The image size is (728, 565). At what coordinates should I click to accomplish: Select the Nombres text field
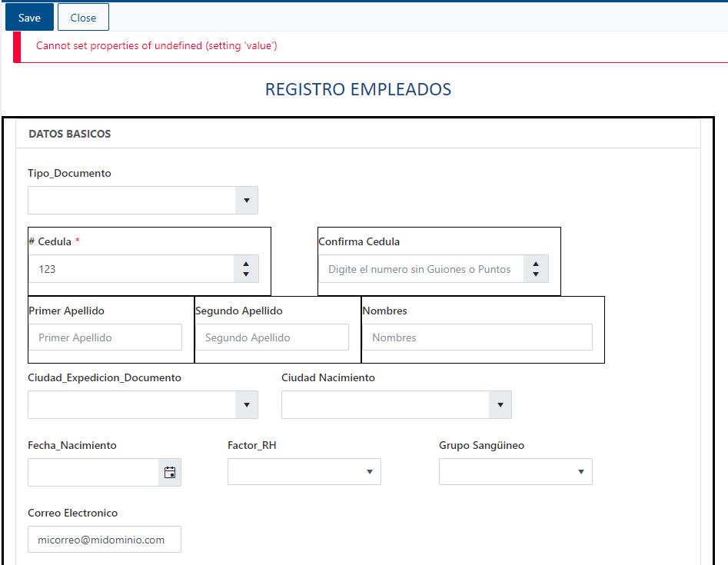click(x=477, y=337)
